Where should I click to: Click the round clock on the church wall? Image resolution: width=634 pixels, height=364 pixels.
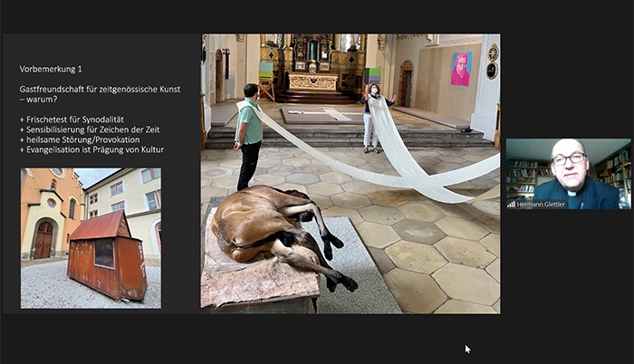(491, 69)
